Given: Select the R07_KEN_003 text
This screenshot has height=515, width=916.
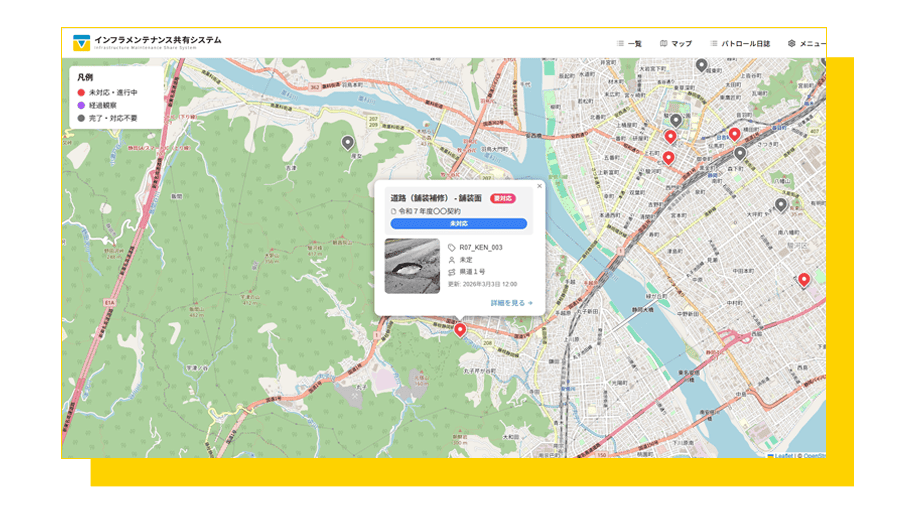Looking at the screenshot, I should pos(481,248).
